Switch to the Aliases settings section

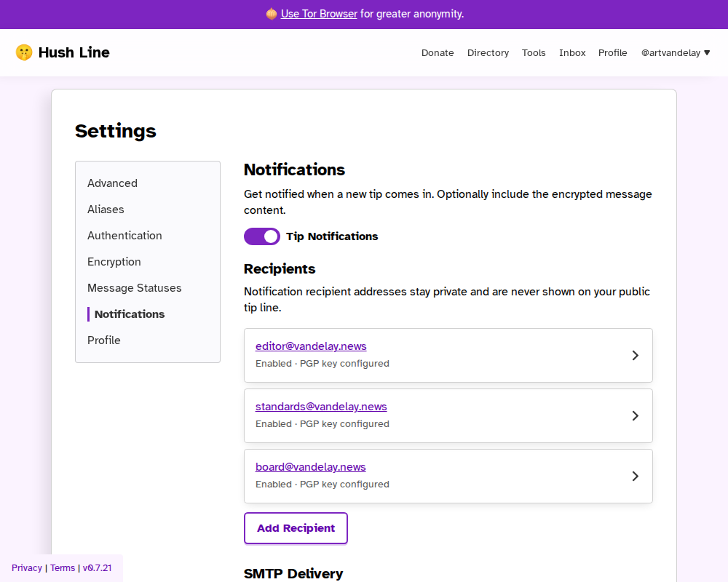[x=106, y=210]
